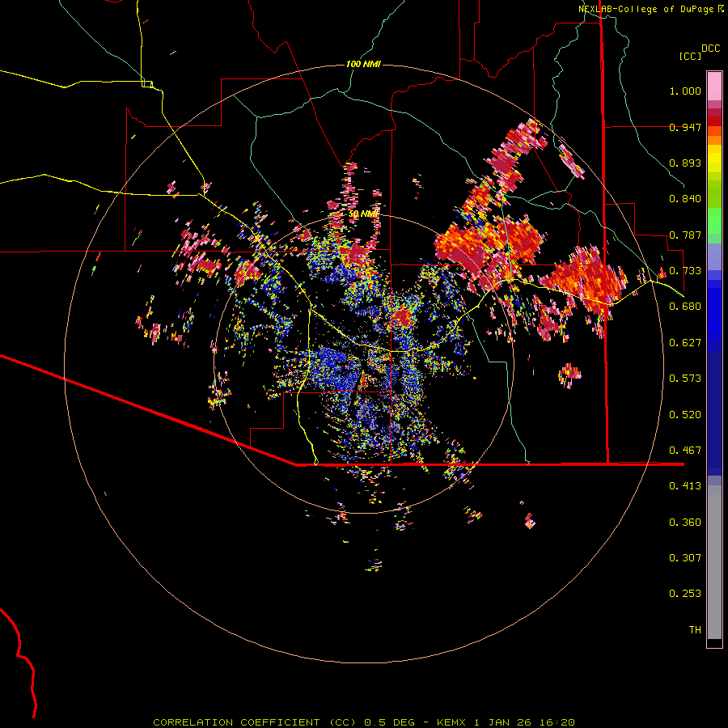Pick the gray segment of color bar

point(714,562)
